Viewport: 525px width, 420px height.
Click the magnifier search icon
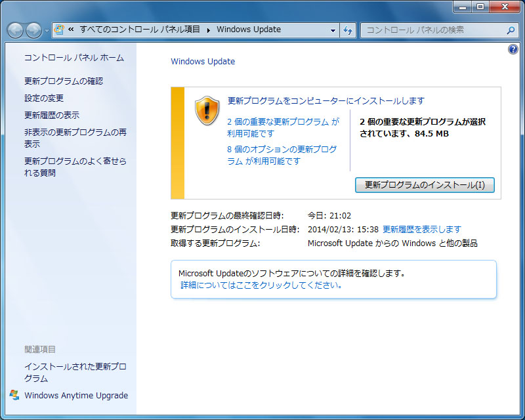[511, 30]
